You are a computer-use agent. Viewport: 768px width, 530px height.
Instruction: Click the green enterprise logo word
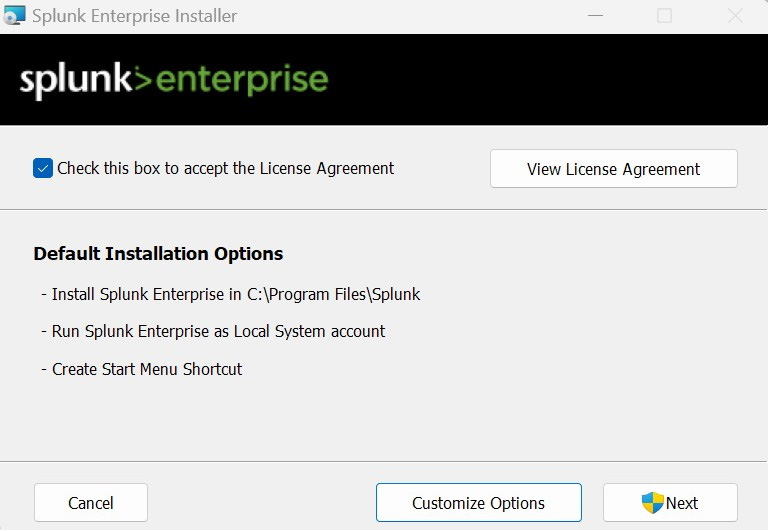242,80
